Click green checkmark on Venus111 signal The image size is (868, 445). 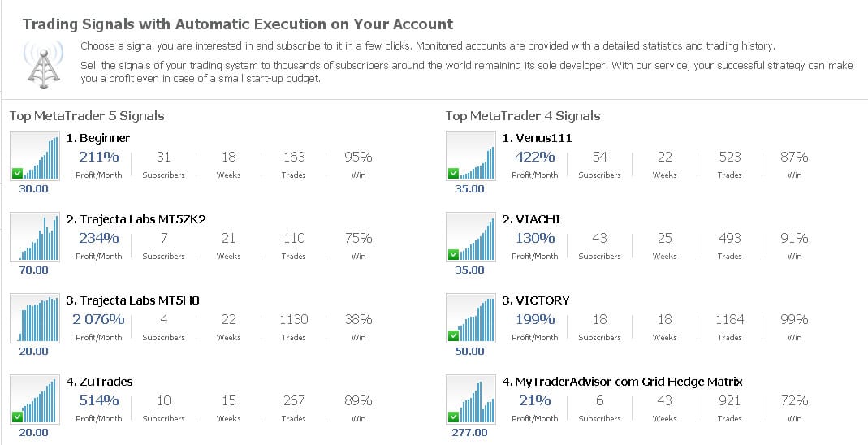pos(453,173)
